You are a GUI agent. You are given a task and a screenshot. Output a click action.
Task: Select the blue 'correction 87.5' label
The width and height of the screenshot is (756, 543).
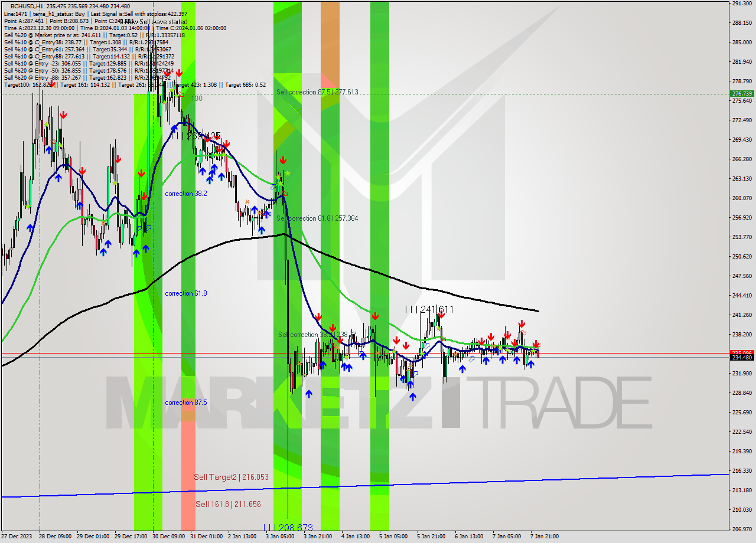pyautogui.click(x=186, y=403)
